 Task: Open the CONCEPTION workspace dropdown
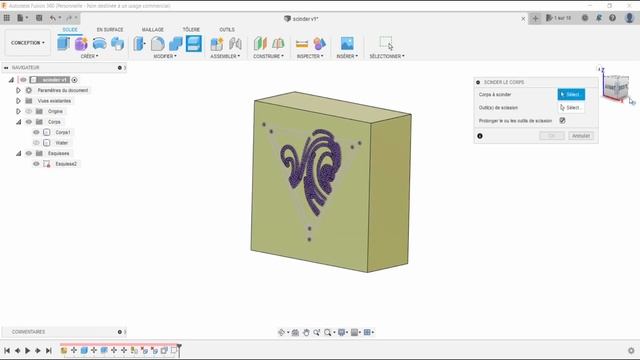pyautogui.click(x=28, y=42)
